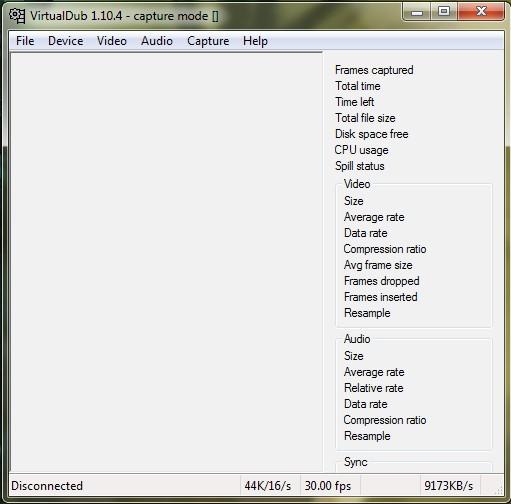
Task: Click Data rate in the Video group
Action: 366,233
